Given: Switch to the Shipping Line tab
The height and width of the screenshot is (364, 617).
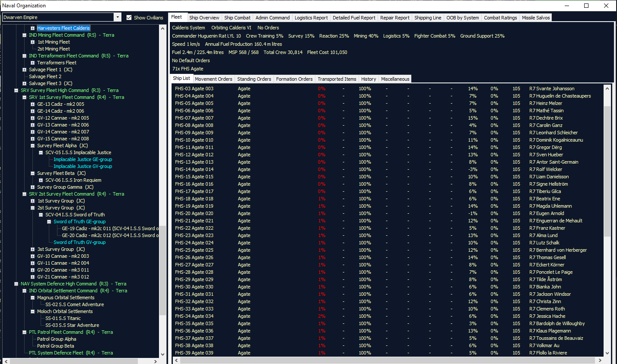Looking at the screenshot, I should click(428, 18).
